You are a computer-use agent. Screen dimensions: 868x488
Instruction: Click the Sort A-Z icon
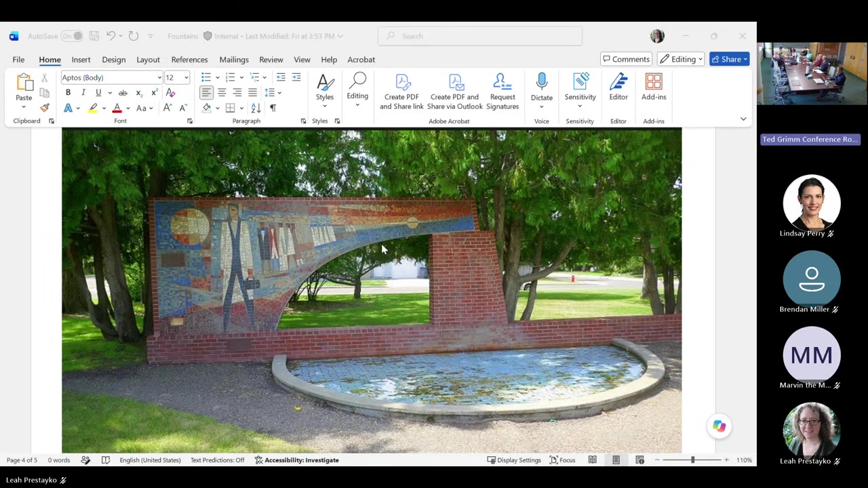pos(256,108)
